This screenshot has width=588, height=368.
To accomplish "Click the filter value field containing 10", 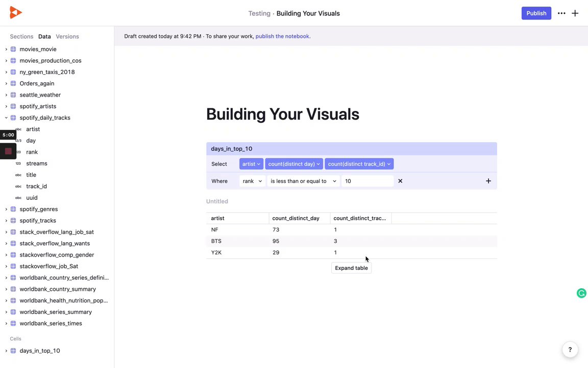I will pos(367,181).
